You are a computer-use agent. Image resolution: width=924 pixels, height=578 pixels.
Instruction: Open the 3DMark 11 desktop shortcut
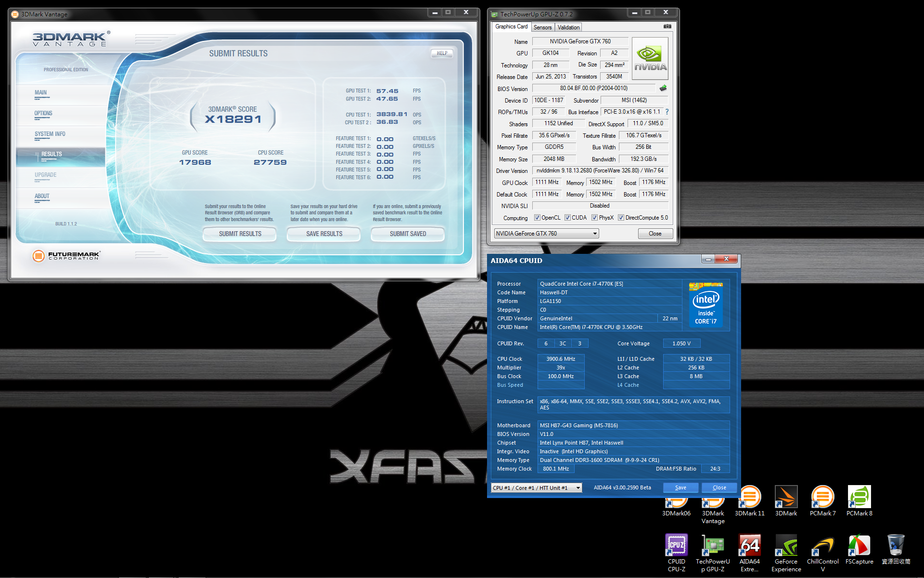[749, 501]
